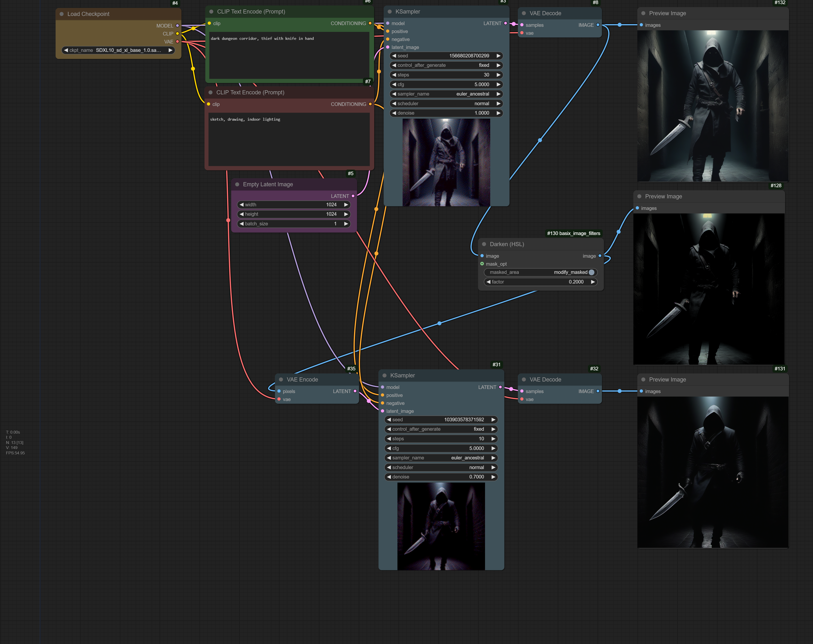Screen dimensions: 813x644
Task: Decrease bottom KSampler steps with left arrow
Action: (x=389, y=439)
